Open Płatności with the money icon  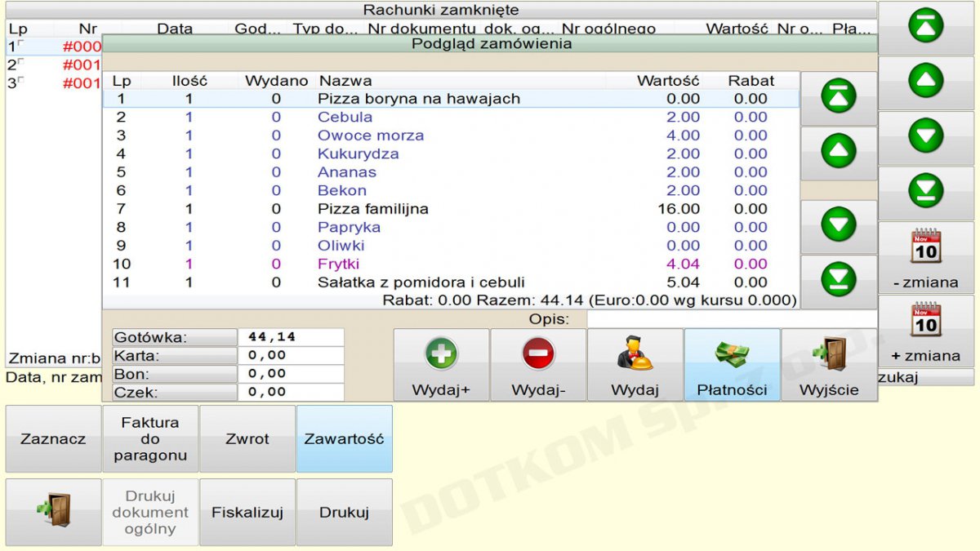pos(732,354)
